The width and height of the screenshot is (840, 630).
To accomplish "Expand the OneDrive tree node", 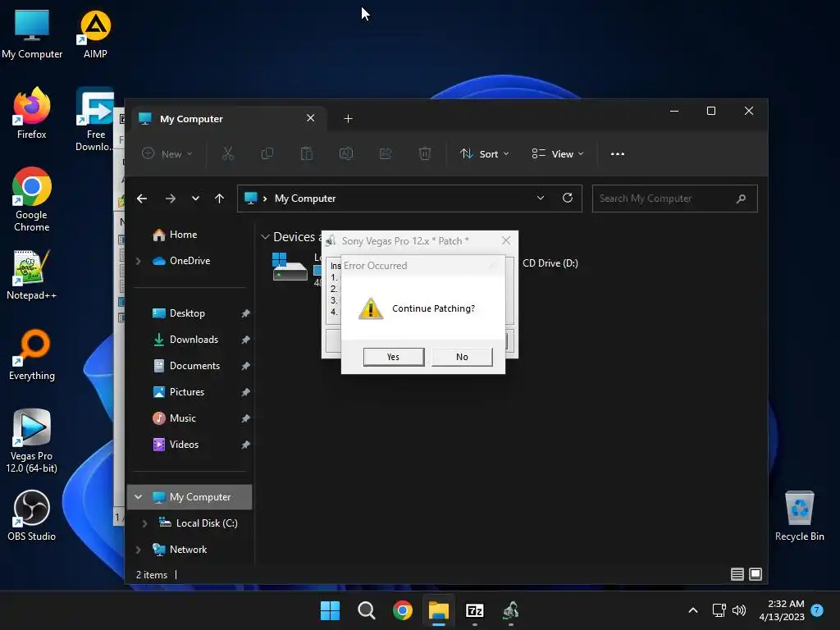I will coord(138,261).
